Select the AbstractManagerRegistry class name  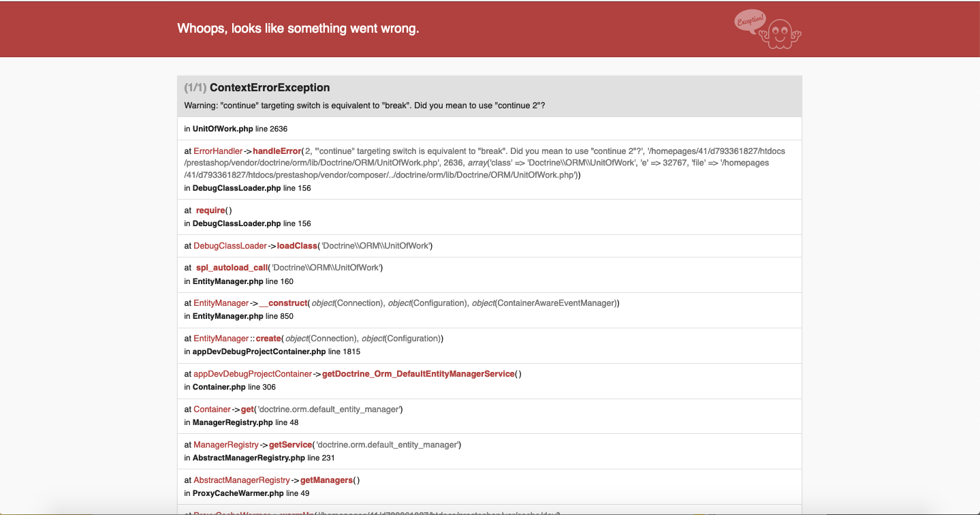242,480
